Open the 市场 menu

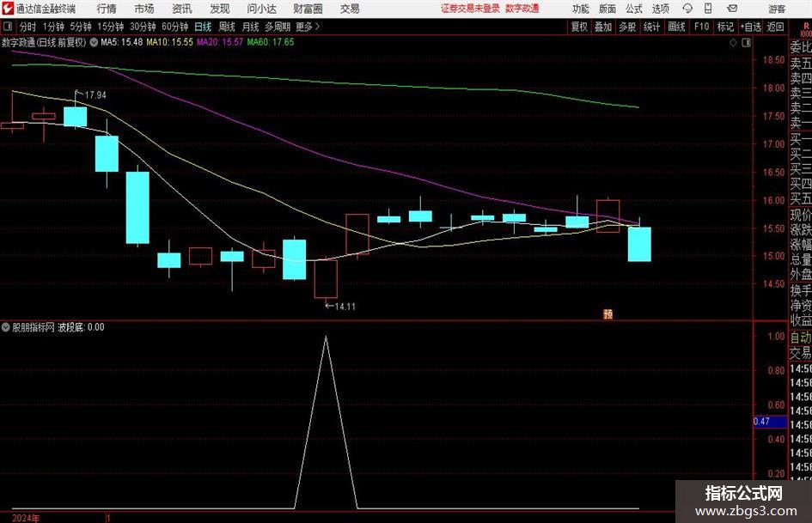pos(144,9)
